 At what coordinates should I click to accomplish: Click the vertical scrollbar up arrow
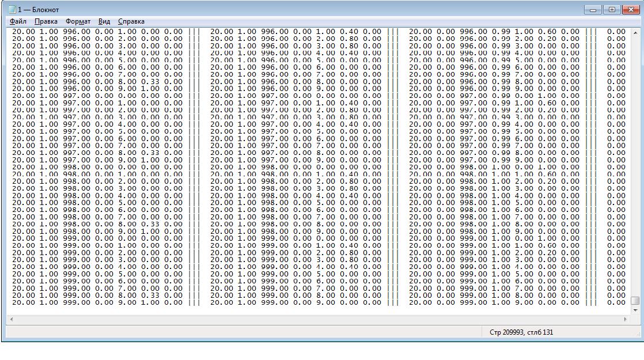[x=635, y=33]
